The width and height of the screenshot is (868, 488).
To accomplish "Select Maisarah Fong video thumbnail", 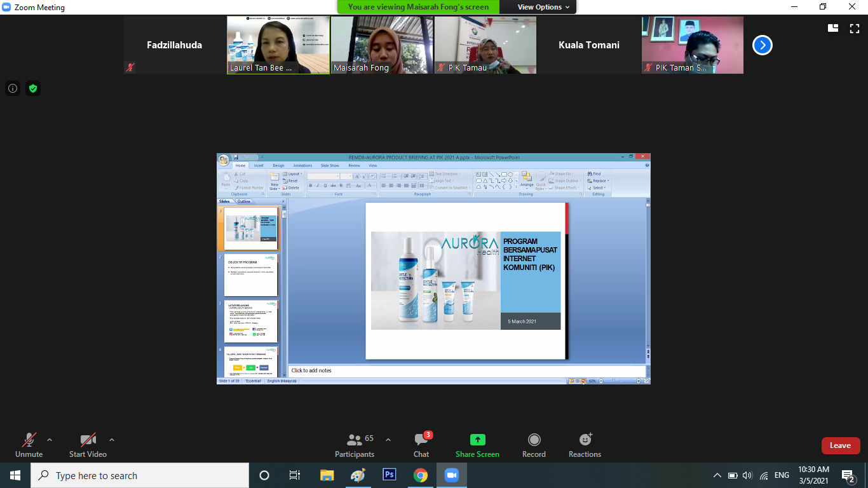I will point(382,45).
